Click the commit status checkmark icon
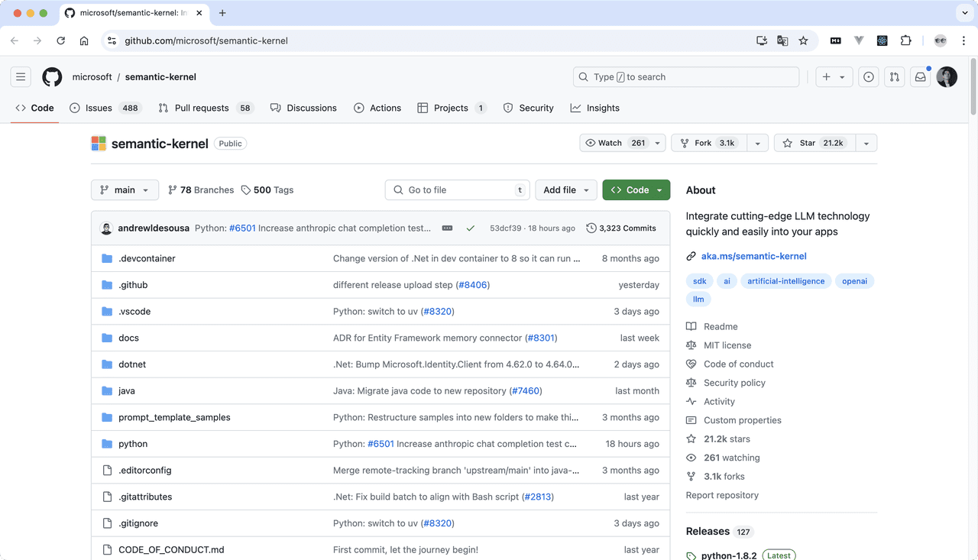The height and width of the screenshot is (560, 978). [471, 228]
